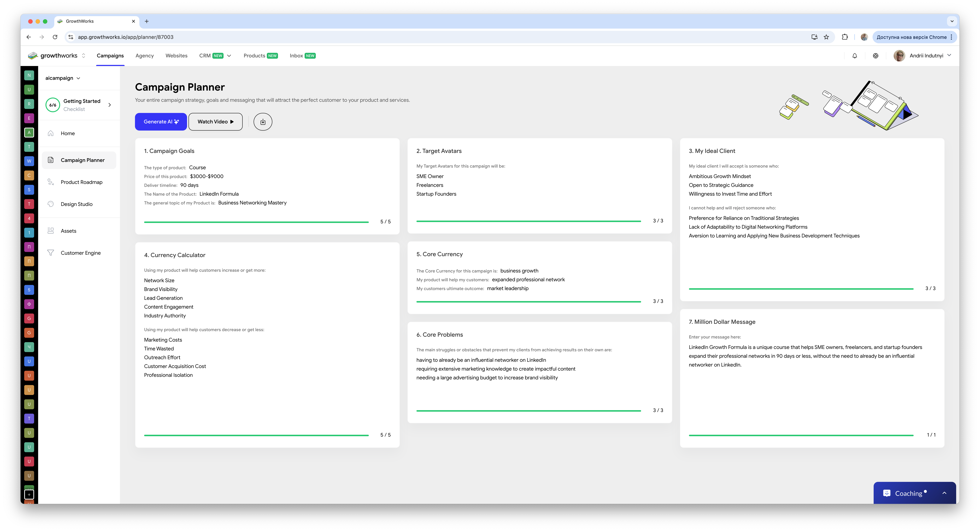Switch to the Websites tab
980x531 pixels.
click(177, 56)
